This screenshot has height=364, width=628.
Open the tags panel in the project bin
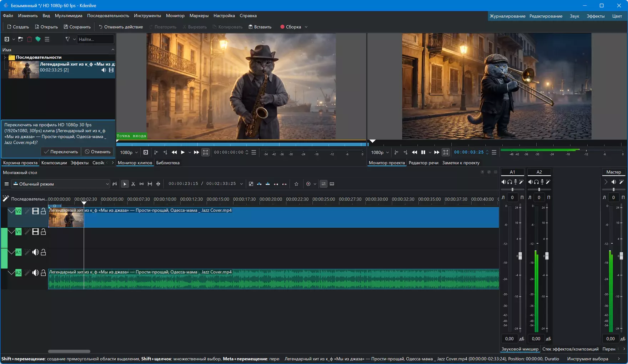click(x=38, y=39)
